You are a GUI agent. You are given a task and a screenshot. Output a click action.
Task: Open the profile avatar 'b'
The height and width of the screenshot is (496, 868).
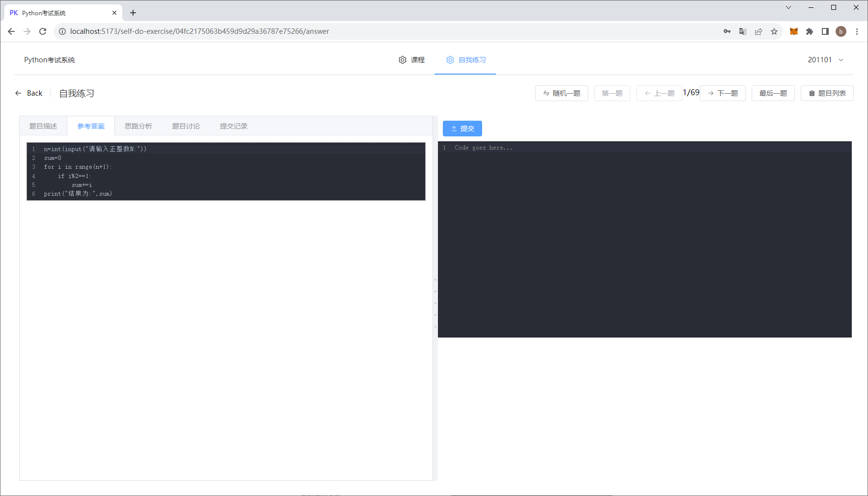(x=841, y=31)
